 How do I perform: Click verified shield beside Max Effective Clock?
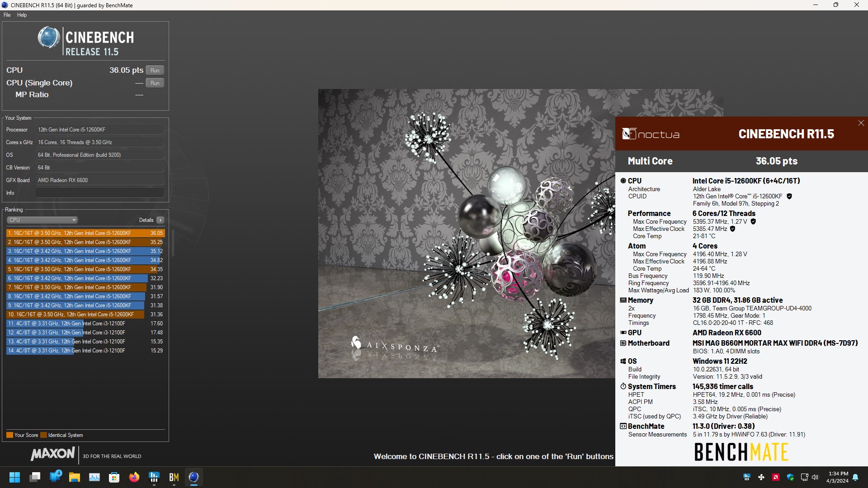click(732, 229)
